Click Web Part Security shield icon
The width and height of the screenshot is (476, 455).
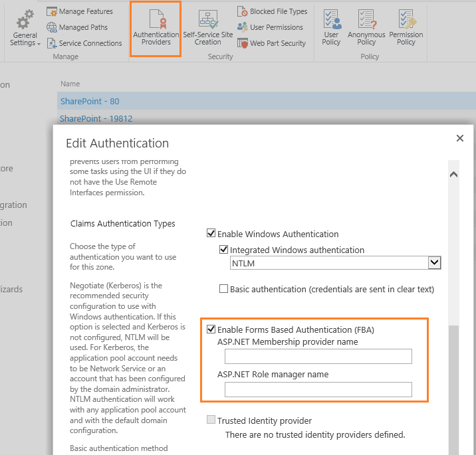pyautogui.click(x=242, y=43)
